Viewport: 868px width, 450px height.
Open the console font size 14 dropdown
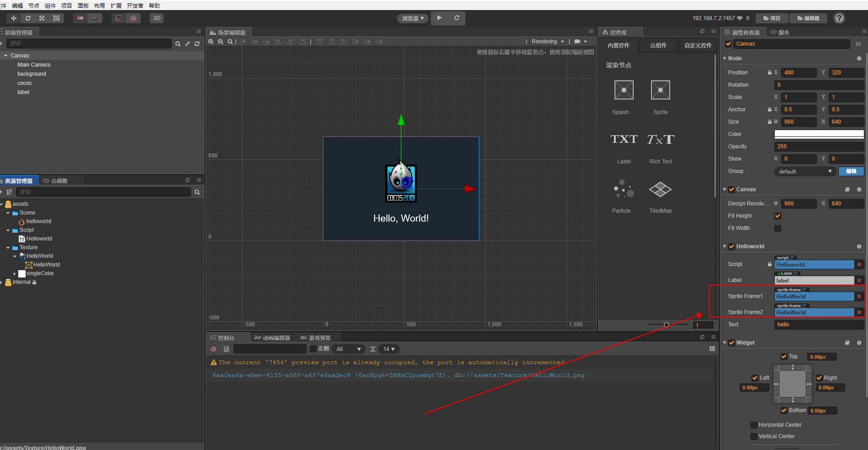(x=389, y=349)
